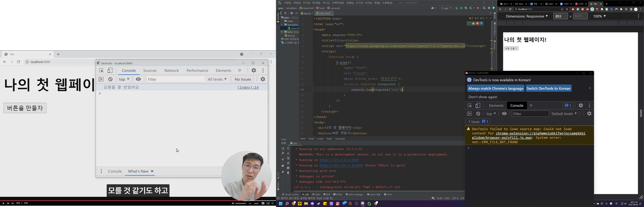Click 'Switch DevTools to Korean' button
This screenshot has height=207, width=644.
click(549, 89)
